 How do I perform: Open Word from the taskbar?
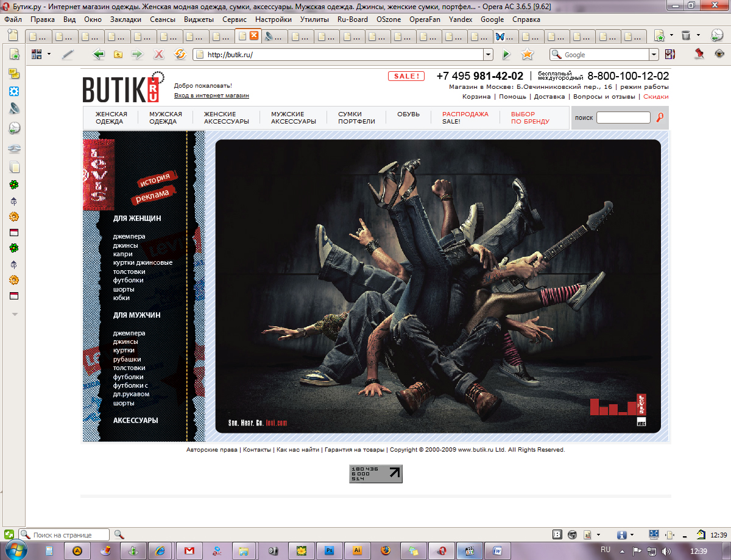click(x=497, y=550)
